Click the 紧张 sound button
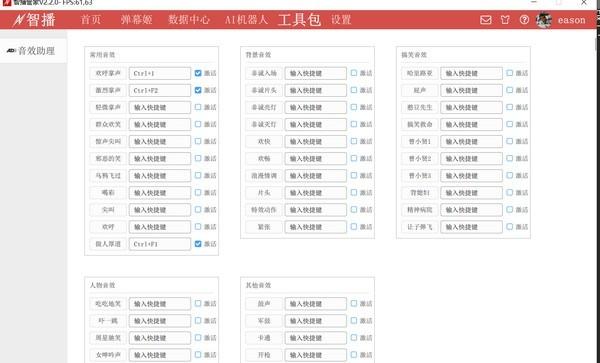600x363 pixels. 264,227
